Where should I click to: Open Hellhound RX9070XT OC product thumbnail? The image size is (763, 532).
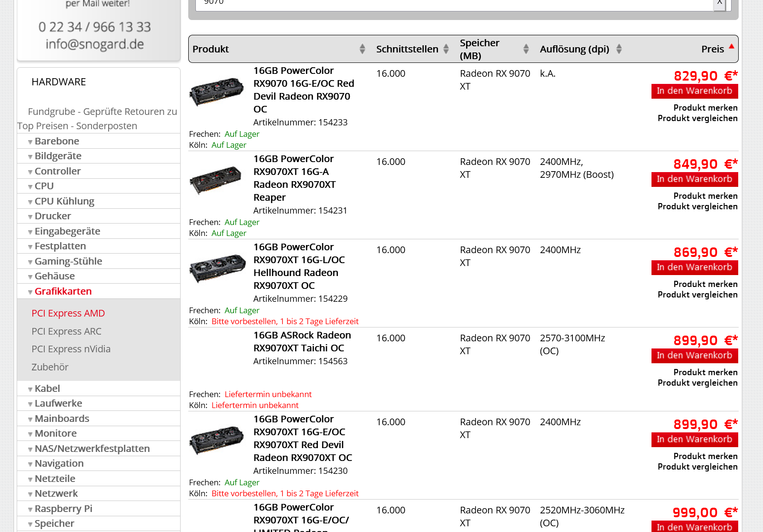tap(217, 268)
